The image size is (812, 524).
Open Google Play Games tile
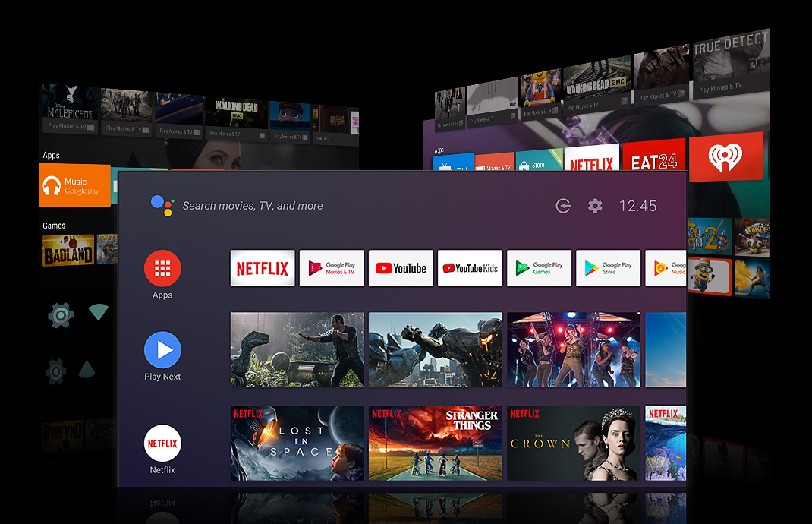[x=539, y=268]
